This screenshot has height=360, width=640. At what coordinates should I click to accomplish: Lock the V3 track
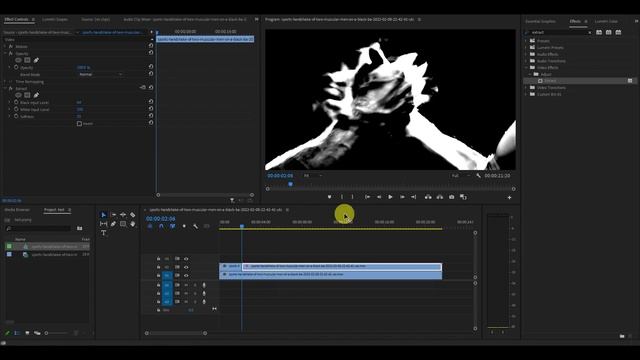[x=158, y=259]
